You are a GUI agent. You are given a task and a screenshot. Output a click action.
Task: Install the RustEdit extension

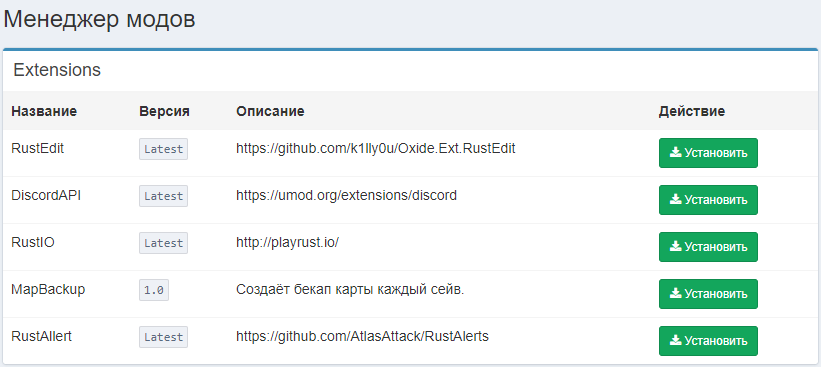point(708,153)
